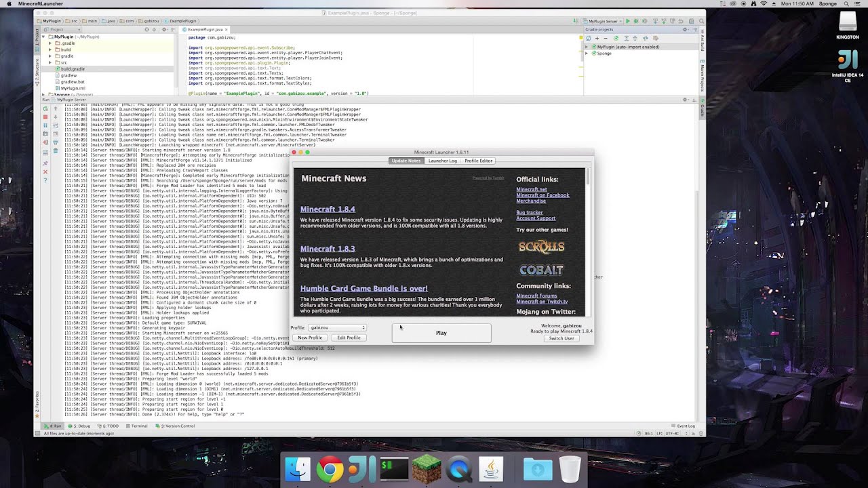The width and height of the screenshot is (868, 488).
Task: Expand the .gradle folder in Project tree
Action: point(50,43)
